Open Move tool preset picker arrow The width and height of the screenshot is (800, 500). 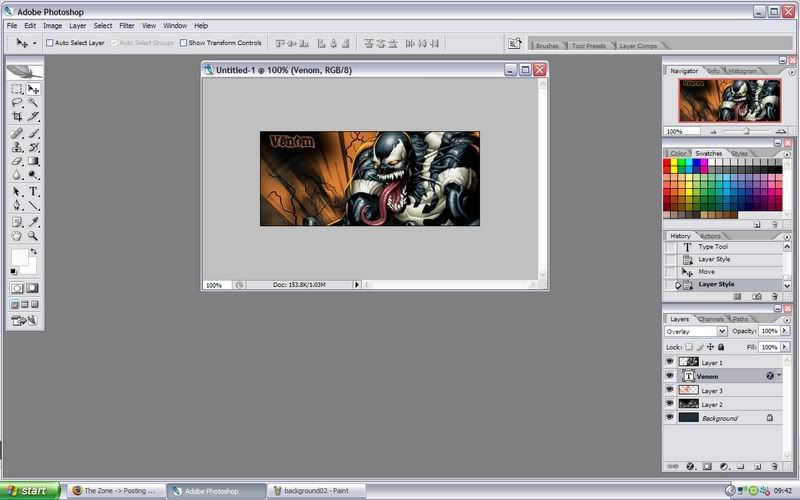click(x=35, y=43)
